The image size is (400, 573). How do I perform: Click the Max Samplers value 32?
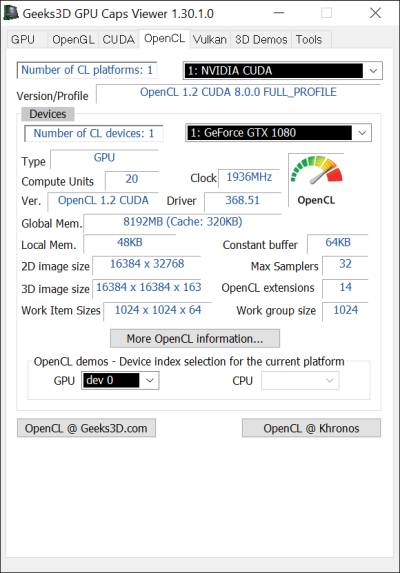346,264
